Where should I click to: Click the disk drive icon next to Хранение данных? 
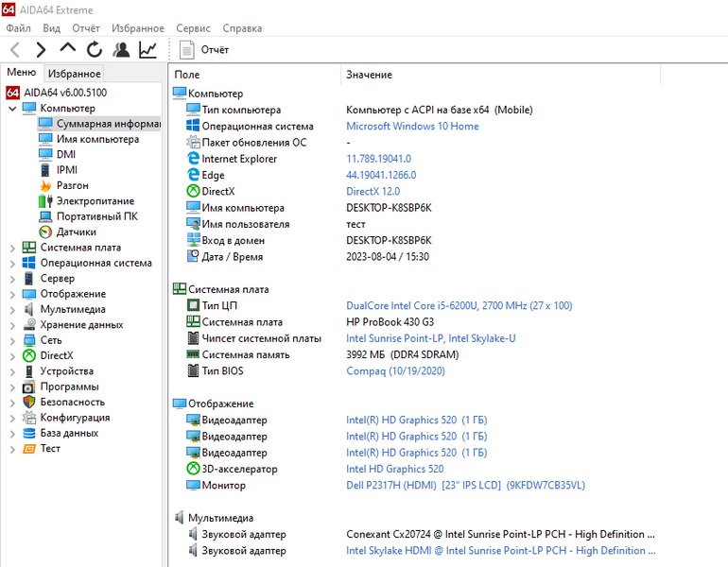point(29,324)
